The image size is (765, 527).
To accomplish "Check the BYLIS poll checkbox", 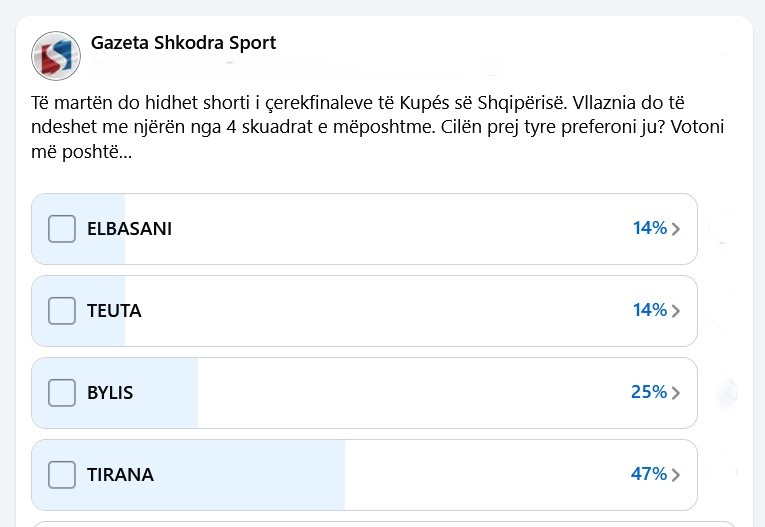I will tap(62, 393).
